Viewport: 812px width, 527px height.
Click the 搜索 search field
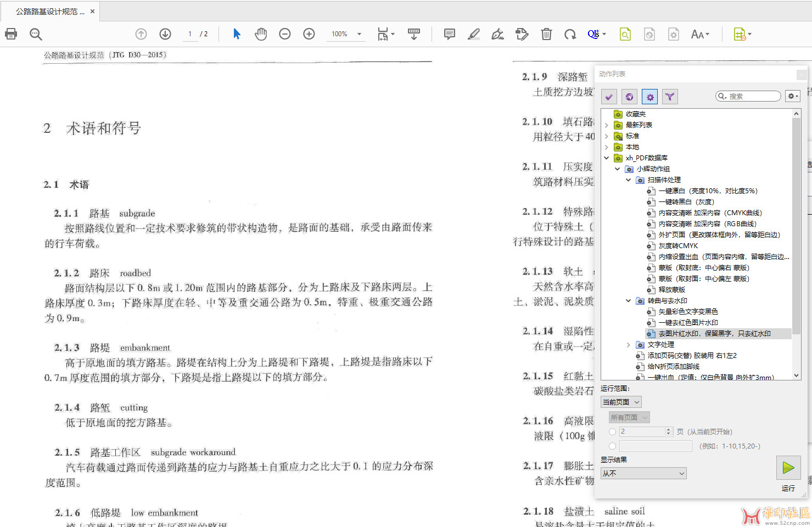click(748, 96)
